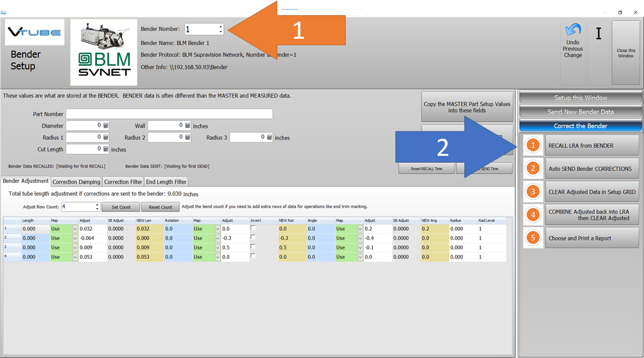Click calculator icon in Cut Length field
Screen dimensions: 644x358
(106, 149)
